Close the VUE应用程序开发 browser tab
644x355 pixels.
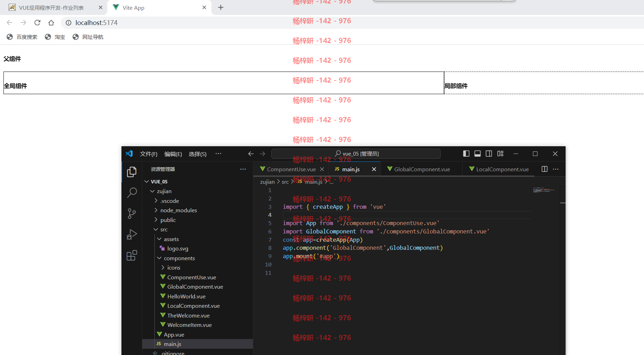click(101, 7)
